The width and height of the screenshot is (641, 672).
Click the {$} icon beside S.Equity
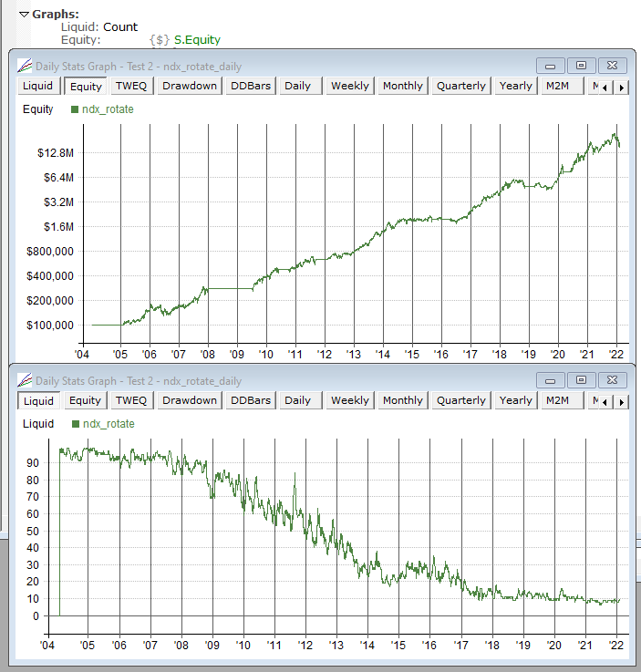159,40
